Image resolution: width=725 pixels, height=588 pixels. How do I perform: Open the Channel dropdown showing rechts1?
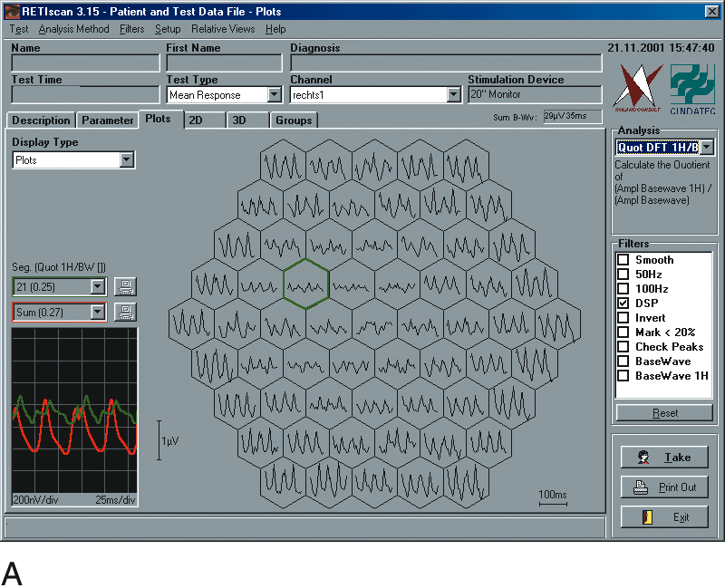pyautogui.click(x=454, y=95)
